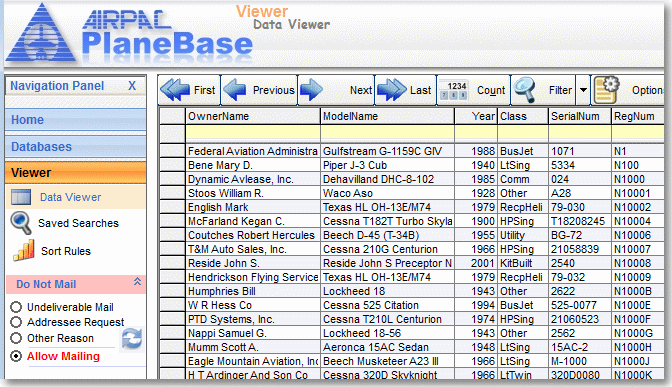Click cell 'Reside John S.'
This screenshot has width=672, height=387.
pyautogui.click(x=253, y=263)
